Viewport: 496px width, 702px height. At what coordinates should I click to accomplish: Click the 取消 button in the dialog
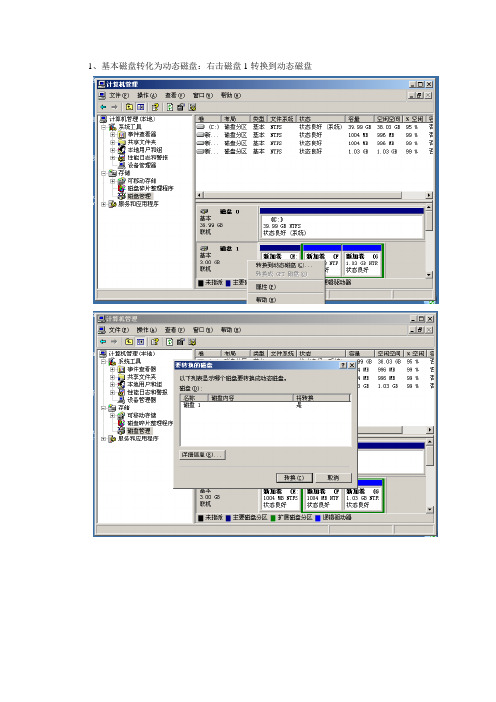pos(334,478)
